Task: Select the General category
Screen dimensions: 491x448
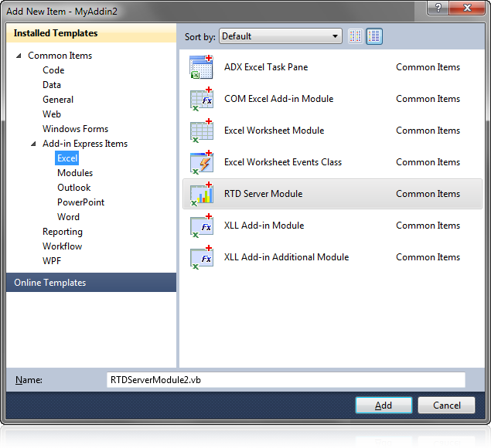Action: click(x=58, y=100)
